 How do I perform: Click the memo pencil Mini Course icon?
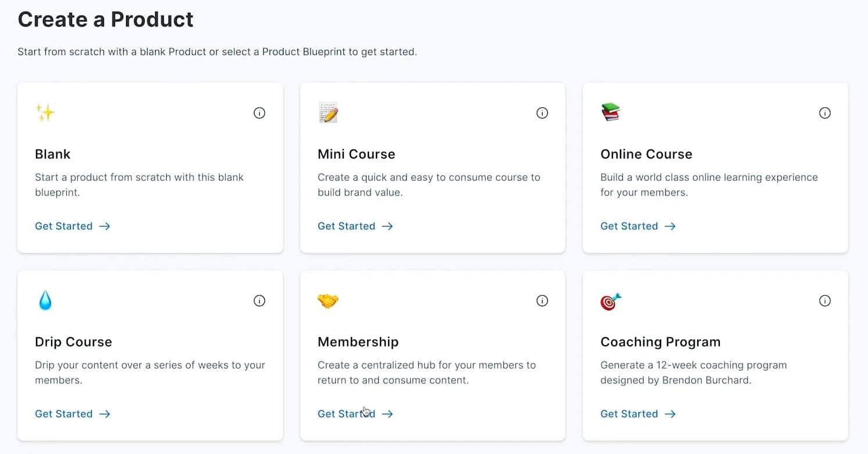point(328,112)
